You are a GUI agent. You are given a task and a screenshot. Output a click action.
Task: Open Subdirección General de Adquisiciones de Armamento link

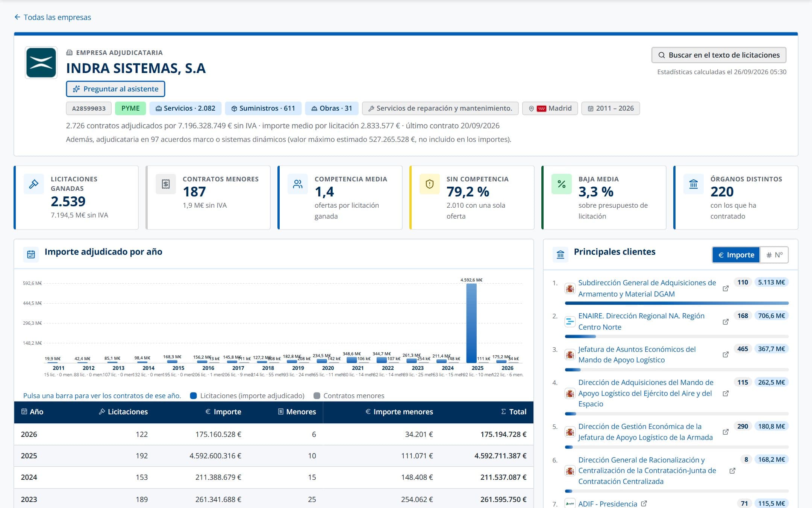[x=647, y=288]
